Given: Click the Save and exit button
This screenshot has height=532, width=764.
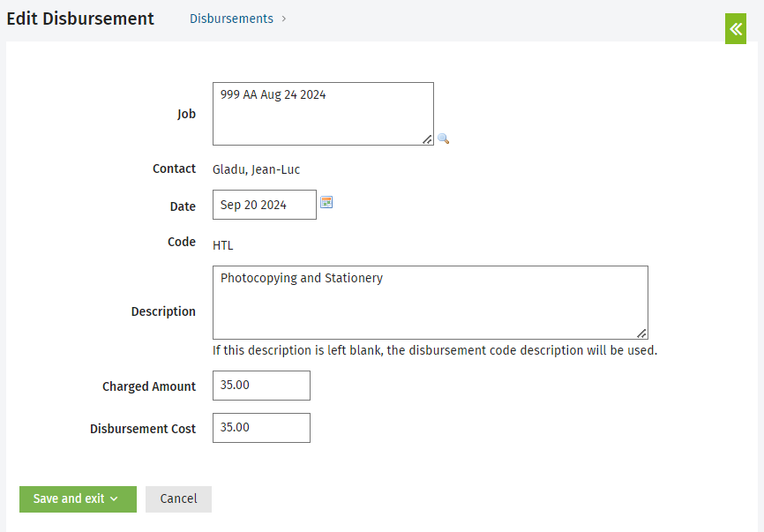Looking at the screenshot, I should pyautogui.click(x=78, y=498).
